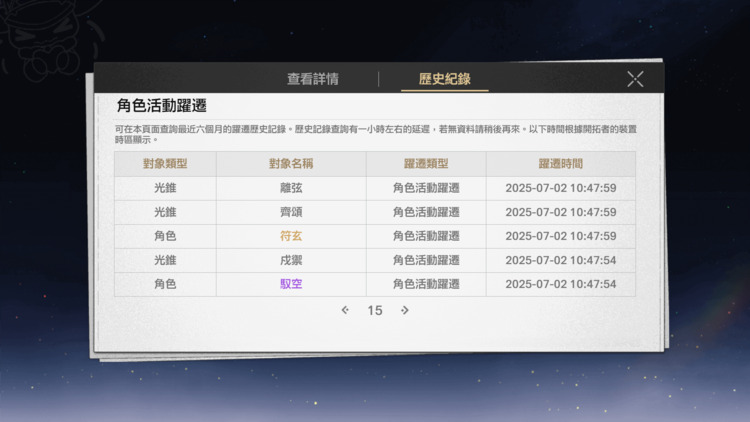Select the 戍禦 light cone name

291,260
